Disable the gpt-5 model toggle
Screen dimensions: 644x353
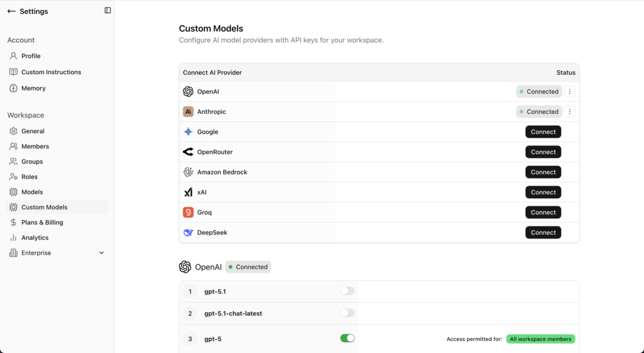(347, 339)
